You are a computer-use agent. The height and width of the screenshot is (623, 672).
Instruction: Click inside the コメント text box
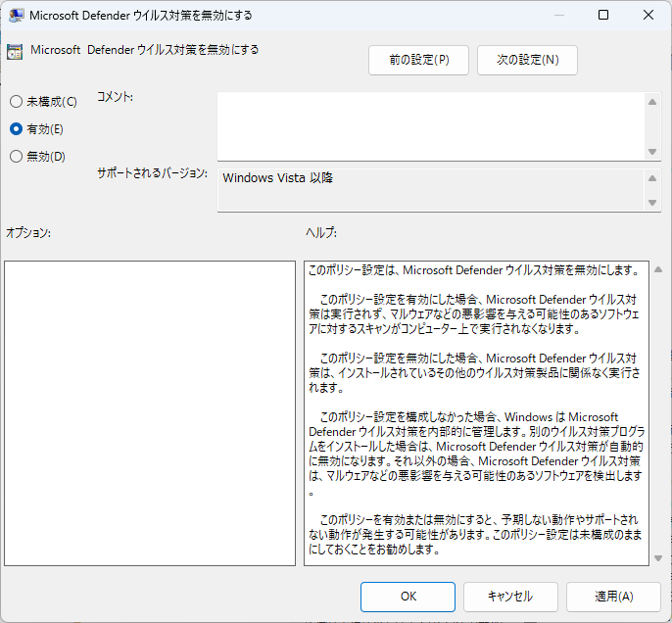point(431,126)
